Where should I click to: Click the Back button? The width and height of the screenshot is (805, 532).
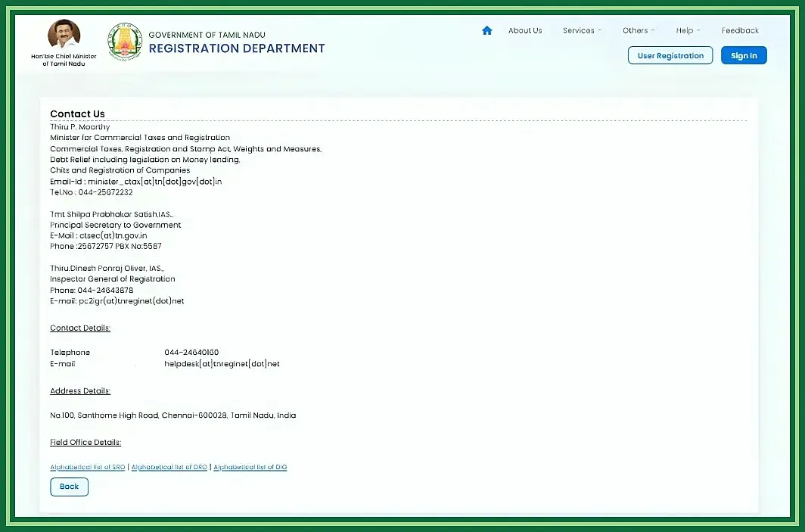[x=70, y=487]
